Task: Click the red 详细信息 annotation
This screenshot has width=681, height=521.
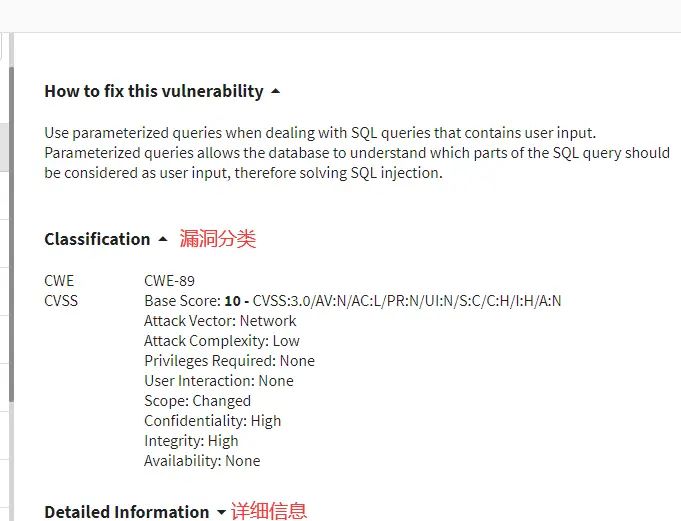Action: 269,511
